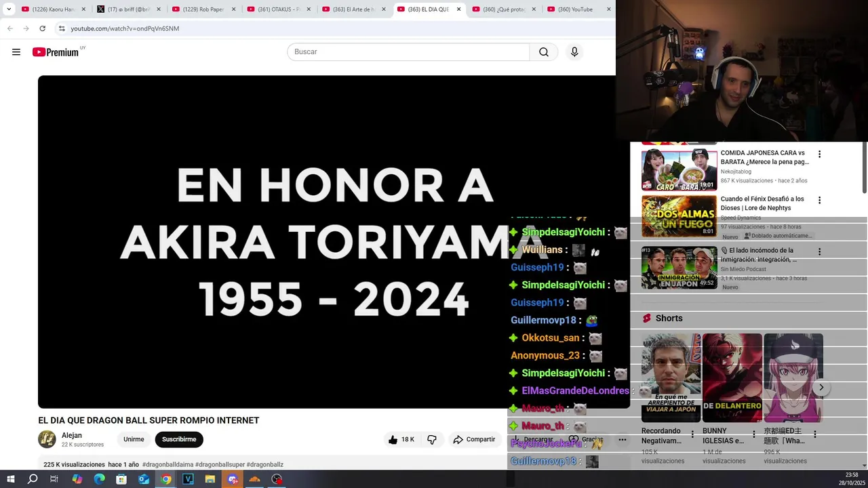Open Alejan channel name link
The height and width of the screenshot is (488, 868).
pyautogui.click(x=72, y=435)
